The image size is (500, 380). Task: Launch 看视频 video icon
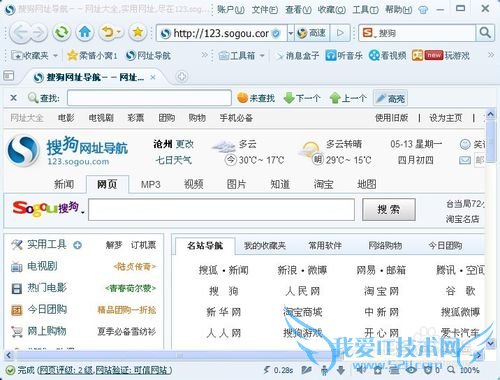387,55
